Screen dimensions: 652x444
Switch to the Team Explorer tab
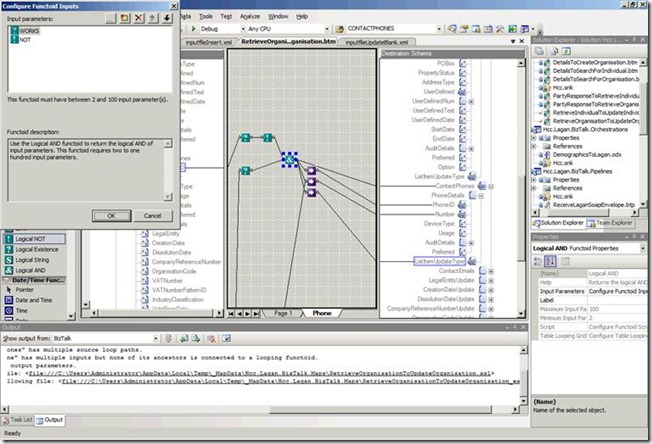pos(610,223)
